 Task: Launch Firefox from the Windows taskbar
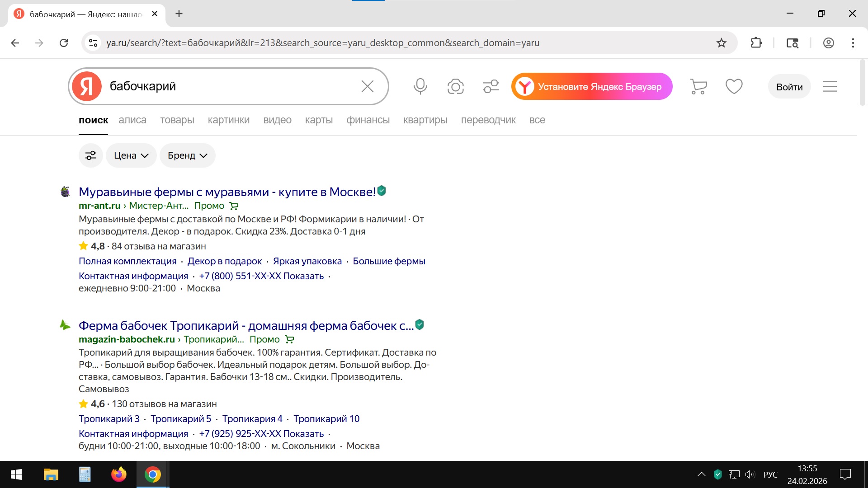coord(118,474)
